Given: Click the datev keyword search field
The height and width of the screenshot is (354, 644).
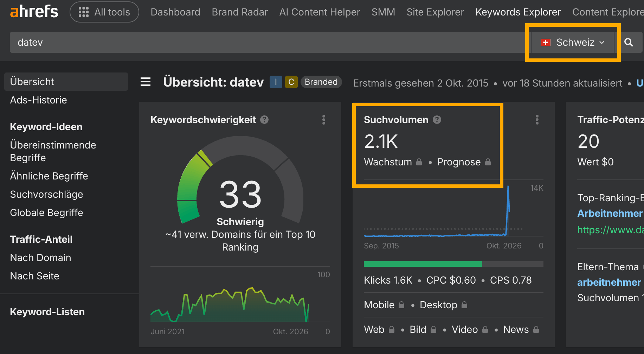Looking at the screenshot, I should (x=270, y=42).
